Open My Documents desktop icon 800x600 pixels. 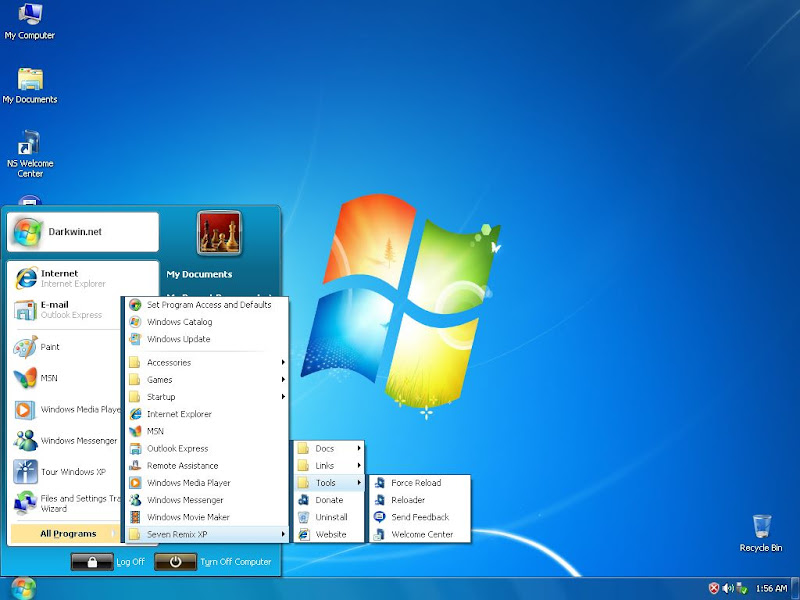[30, 86]
